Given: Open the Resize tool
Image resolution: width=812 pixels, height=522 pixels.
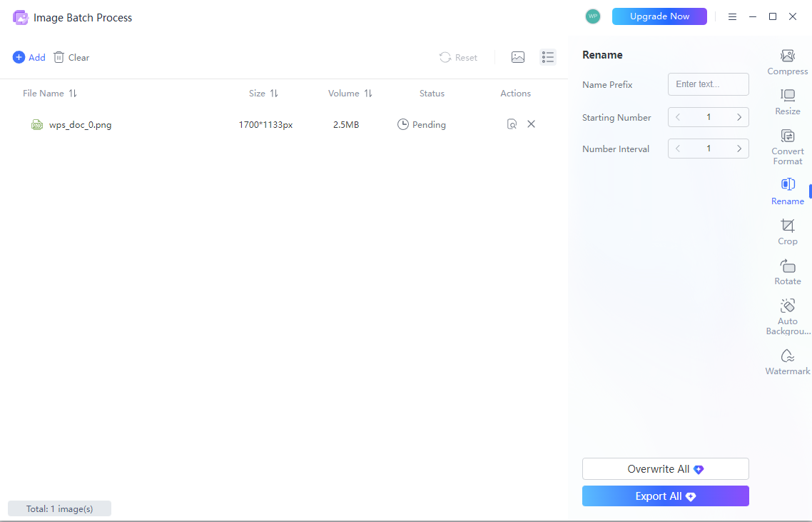Looking at the screenshot, I should (787, 102).
